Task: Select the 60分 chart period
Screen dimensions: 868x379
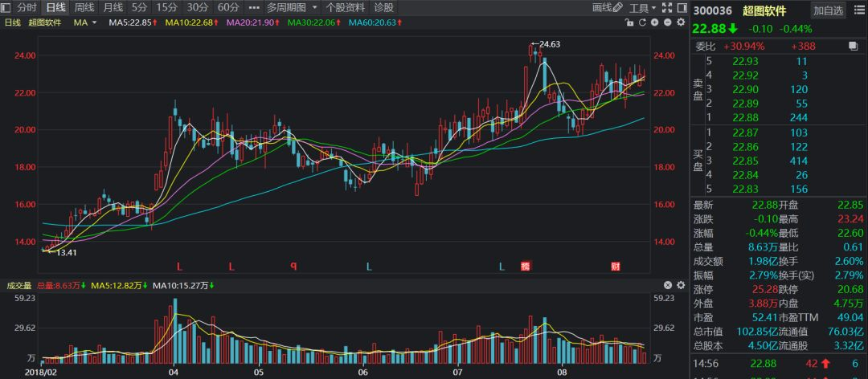Action: tap(228, 8)
